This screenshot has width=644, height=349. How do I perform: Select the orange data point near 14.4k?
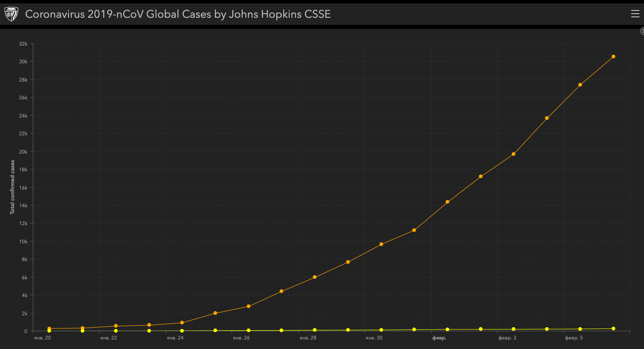pos(447,202)
